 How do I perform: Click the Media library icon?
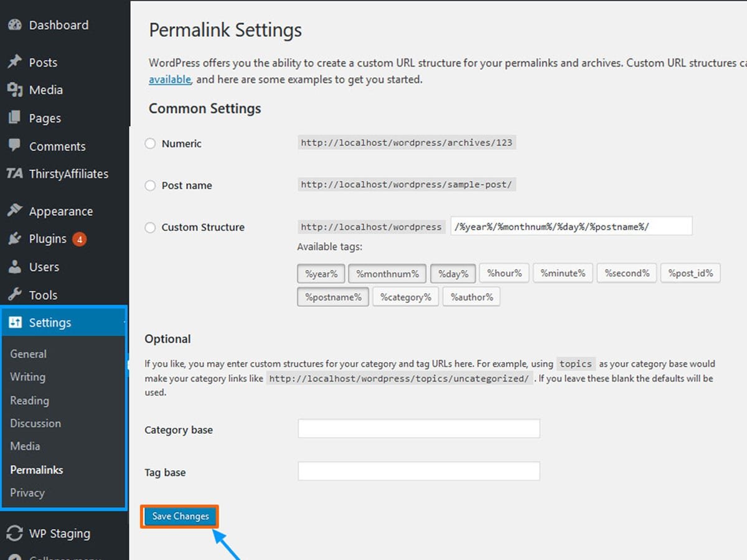click(x=14, y=90)
